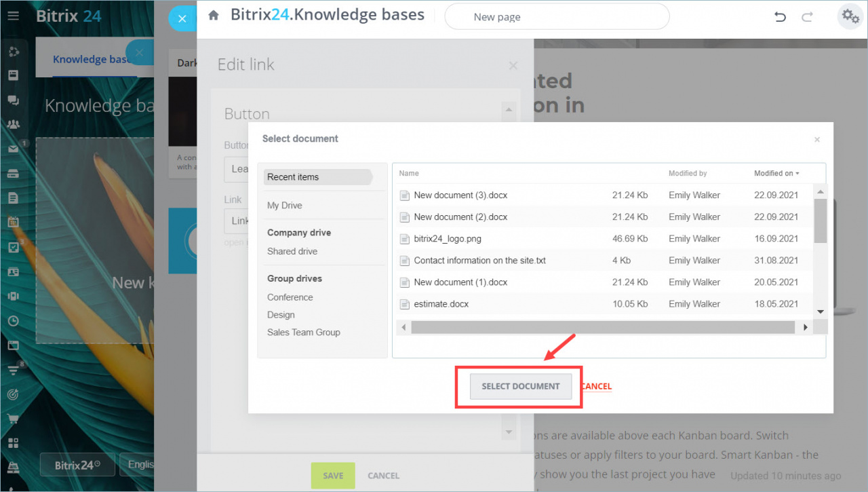Open the tasks checkmark icon in sidebar
The width and height of the screenshot is (868, 492).
13,247
